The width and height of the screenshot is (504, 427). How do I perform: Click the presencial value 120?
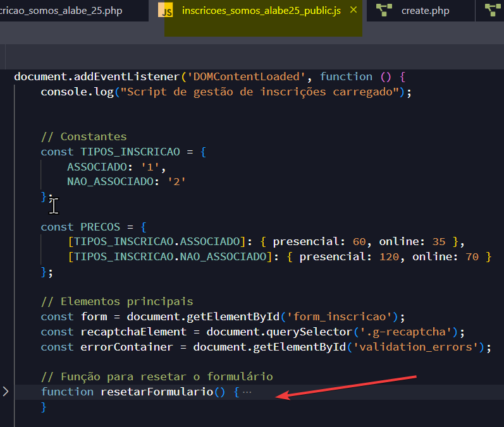[390, 257]
